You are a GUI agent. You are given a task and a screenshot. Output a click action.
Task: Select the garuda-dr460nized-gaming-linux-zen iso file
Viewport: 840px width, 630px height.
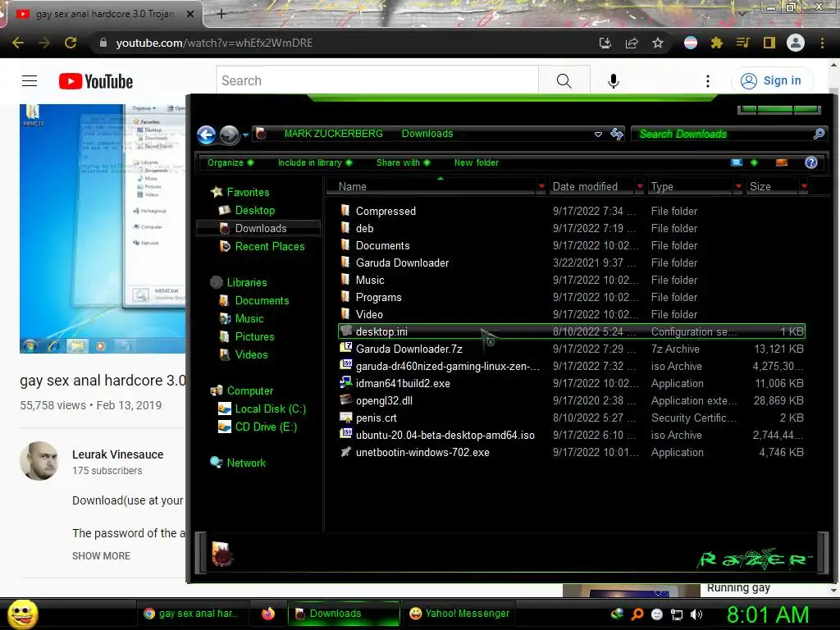447,367
